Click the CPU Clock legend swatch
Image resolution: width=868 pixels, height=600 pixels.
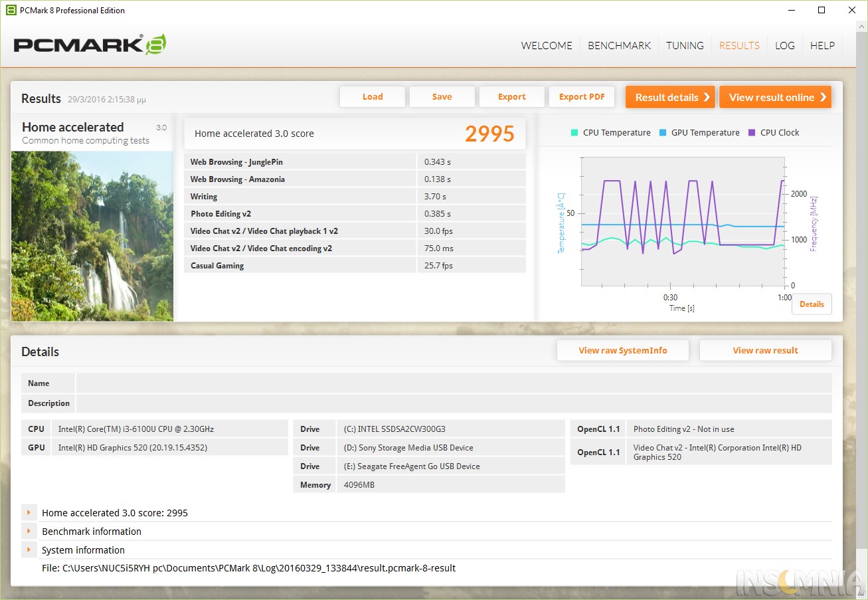coord(752,133)
